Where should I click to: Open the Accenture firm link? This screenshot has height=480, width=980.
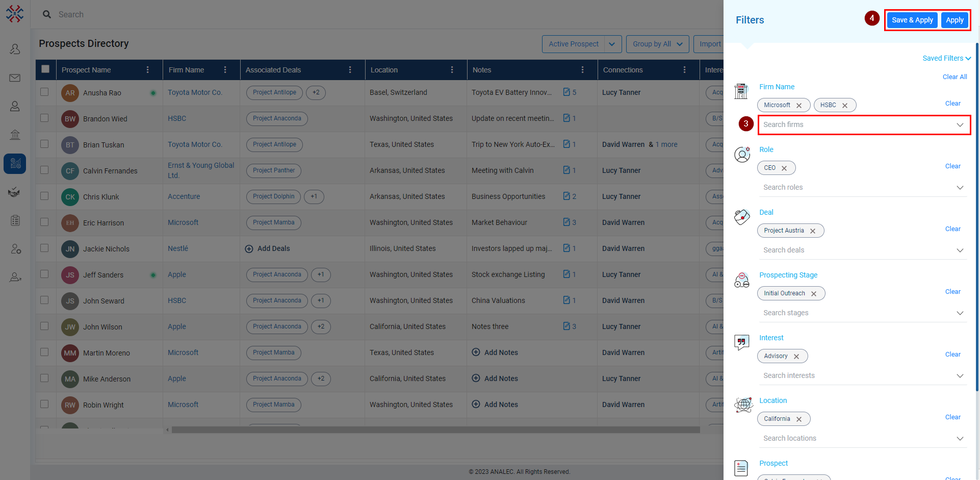click(x=184, y=196)
